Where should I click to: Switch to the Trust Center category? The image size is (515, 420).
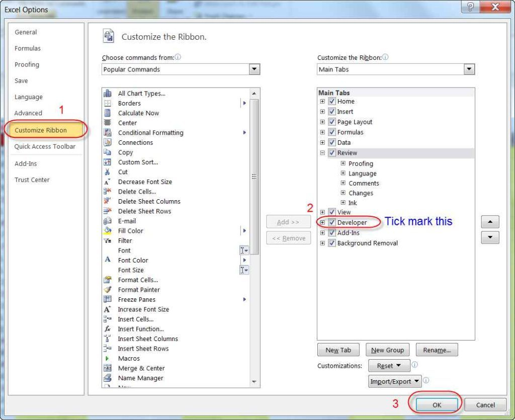pos(32,180)
